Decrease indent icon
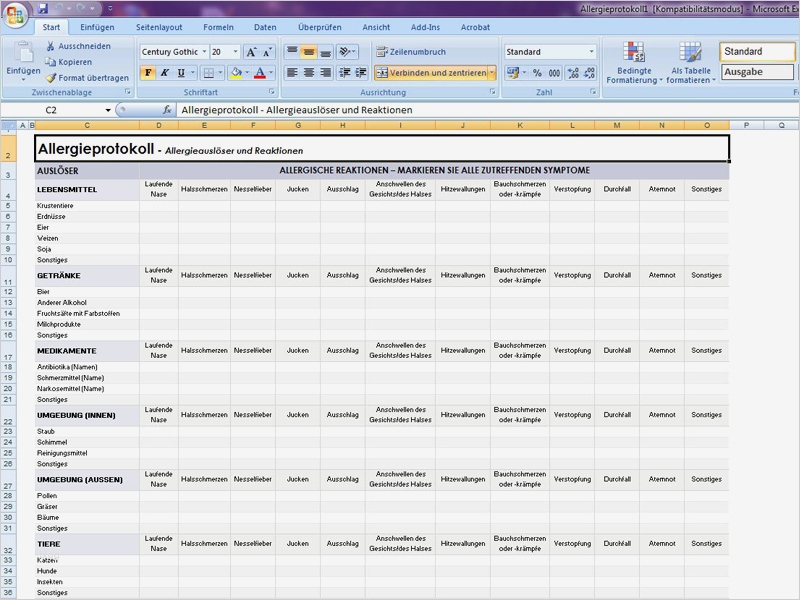 point(344,72)
